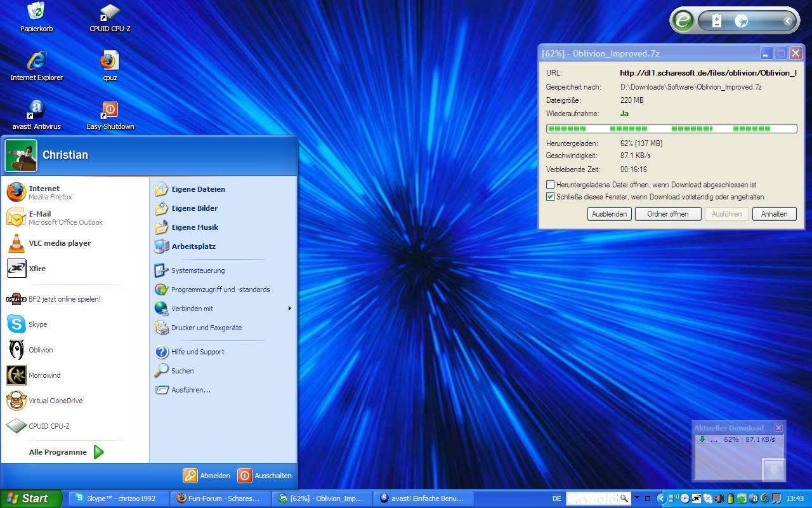
Task: Click the Ordner öffnen button
Action: [x=667, y=214]
